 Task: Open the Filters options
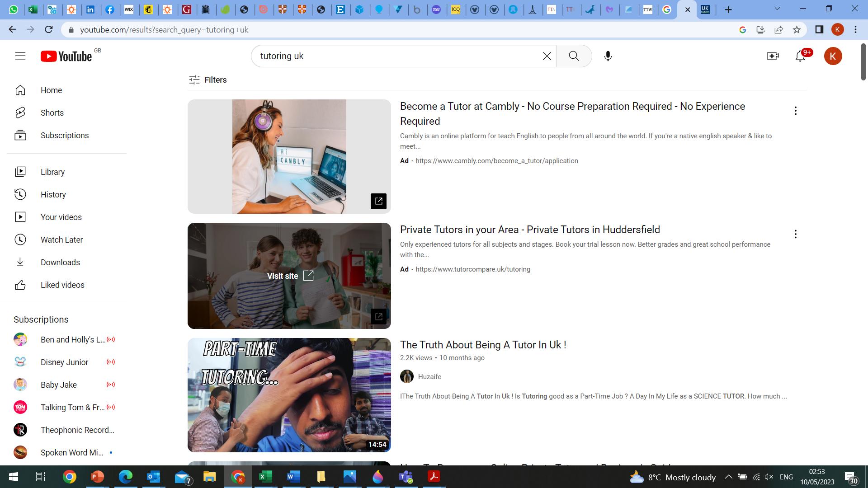208,80
